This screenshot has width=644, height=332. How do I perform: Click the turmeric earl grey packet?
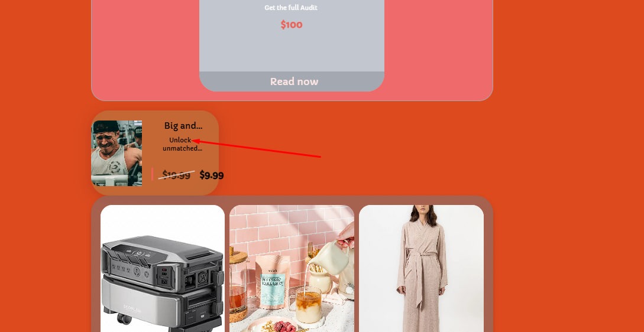coord(272,282)
